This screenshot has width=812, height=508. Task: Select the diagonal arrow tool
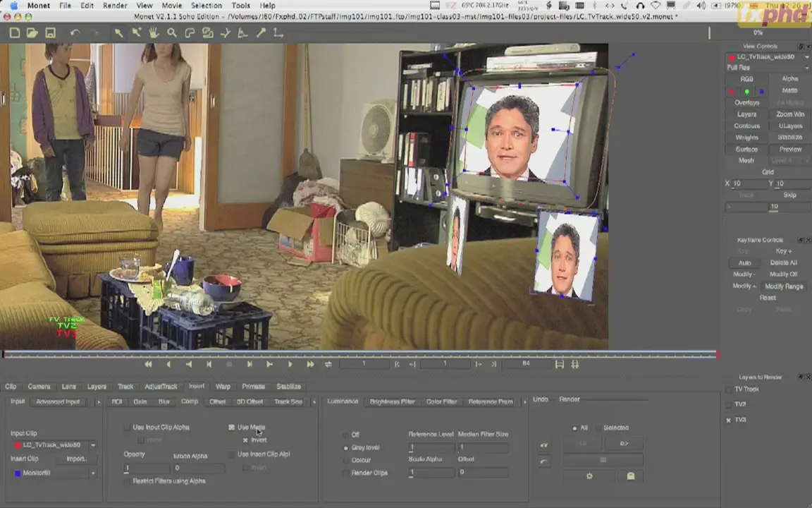pos(261,33)
